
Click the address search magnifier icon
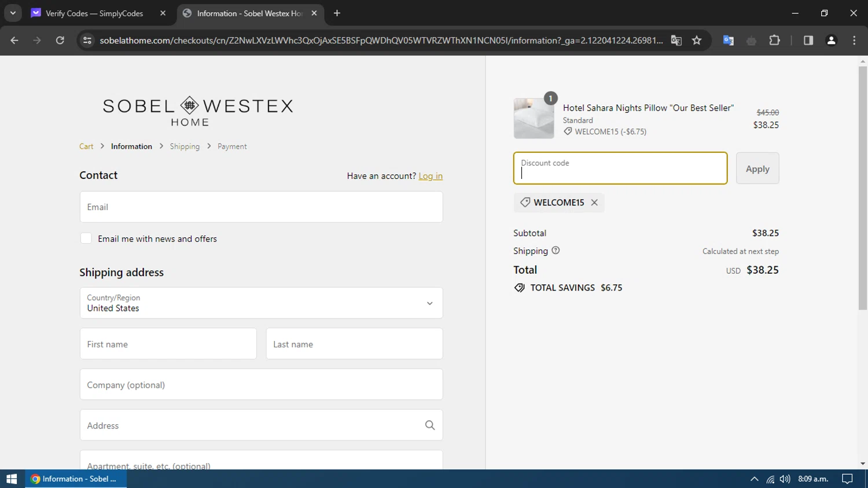(x=430, y=425)
